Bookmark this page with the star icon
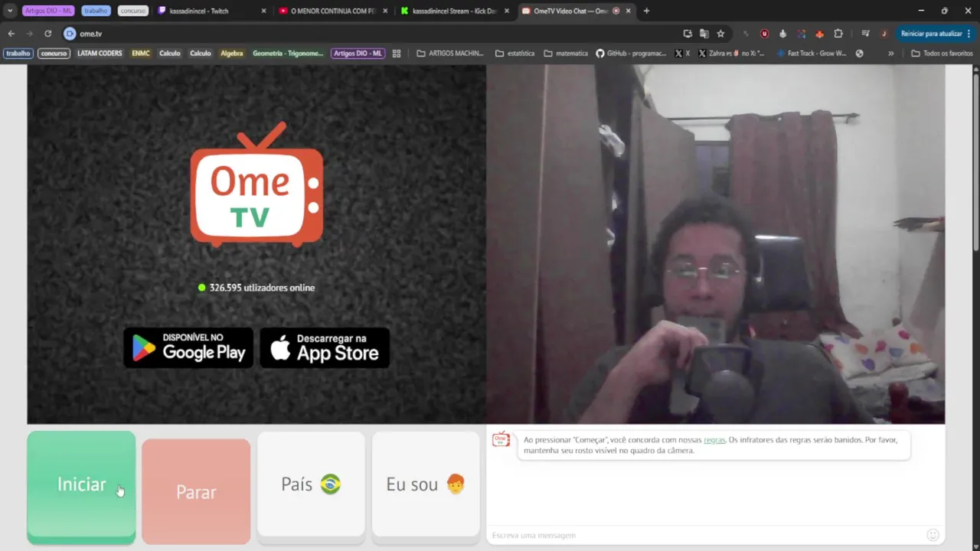Image resolution: width=980 pixels, height=551 pixels. (720, 34)
